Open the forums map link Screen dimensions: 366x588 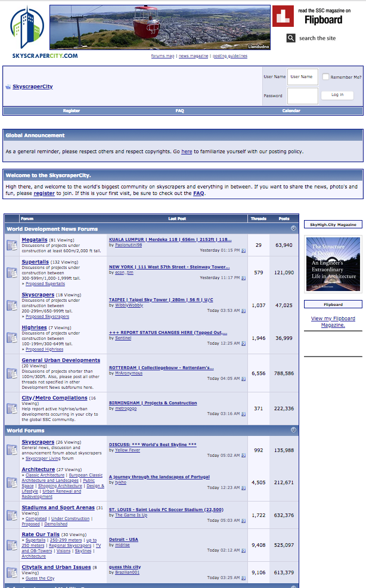click(x=163, y=56)
